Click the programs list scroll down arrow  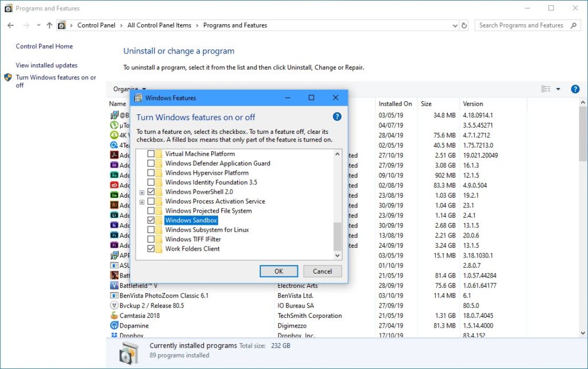click(x=583, y=333)
